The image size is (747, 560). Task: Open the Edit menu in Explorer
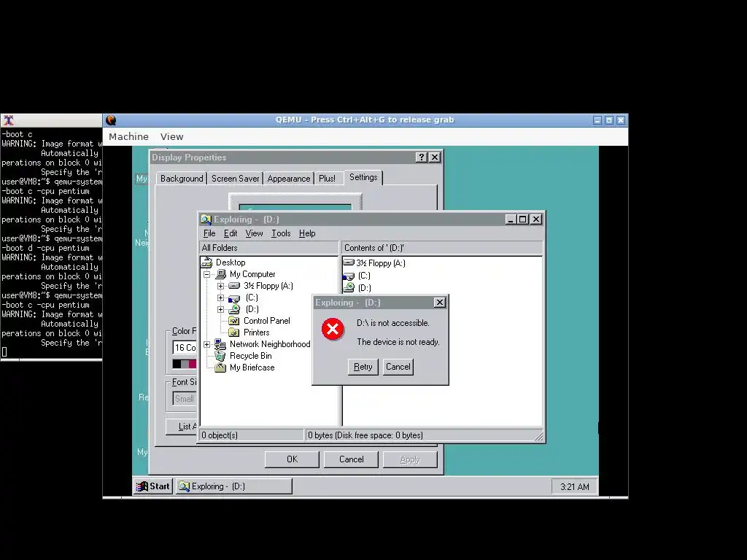(231, 233)
